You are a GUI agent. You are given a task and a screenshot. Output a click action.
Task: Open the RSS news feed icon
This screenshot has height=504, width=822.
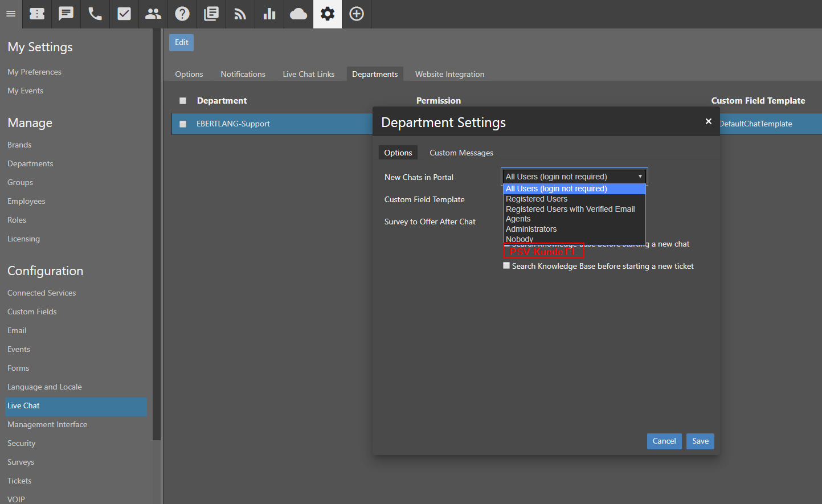point(240,14)
